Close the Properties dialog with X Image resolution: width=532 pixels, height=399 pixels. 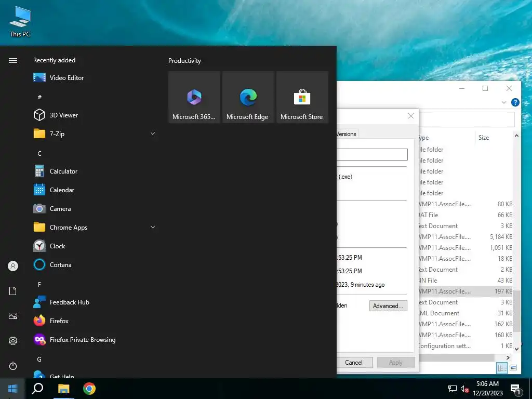tap(411, 116)
